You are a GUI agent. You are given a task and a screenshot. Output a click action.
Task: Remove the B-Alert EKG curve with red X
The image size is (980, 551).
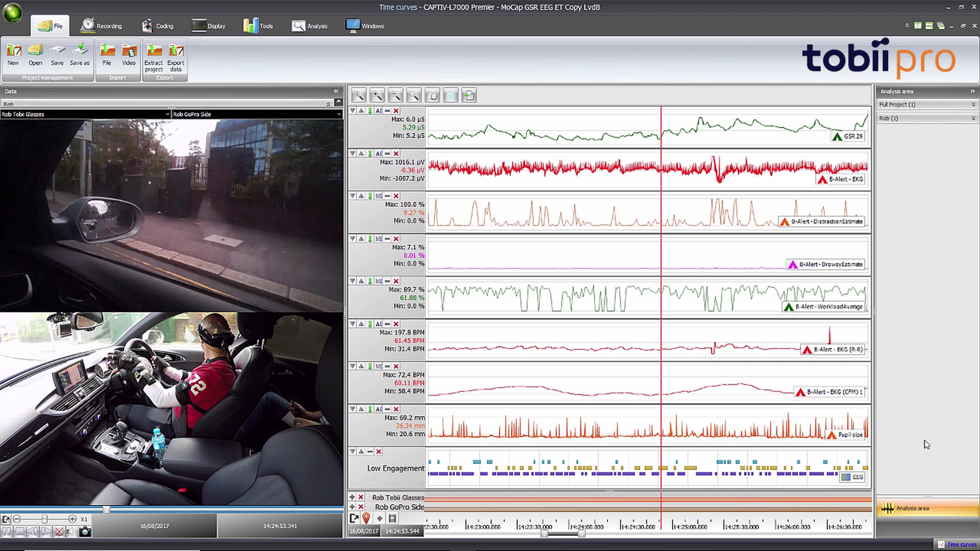396,153
